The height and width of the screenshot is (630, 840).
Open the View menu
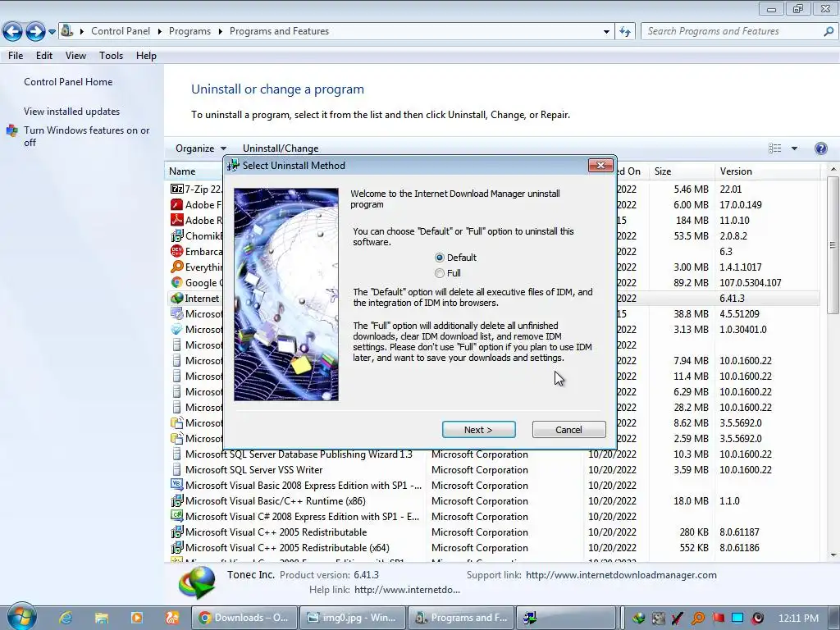pos(75,56)
